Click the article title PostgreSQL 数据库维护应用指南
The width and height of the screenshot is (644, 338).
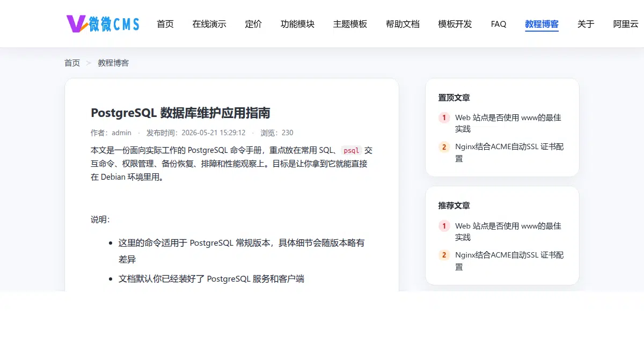pos(180,113)
